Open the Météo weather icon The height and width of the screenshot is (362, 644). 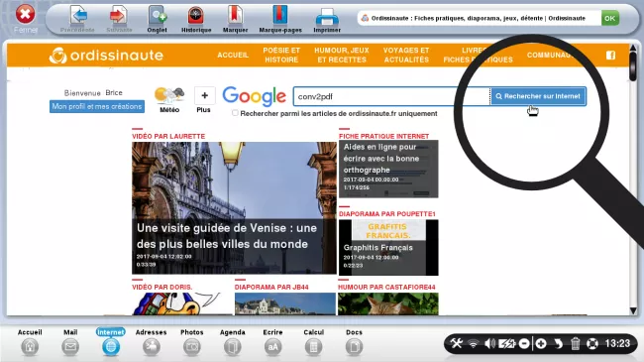169,96
